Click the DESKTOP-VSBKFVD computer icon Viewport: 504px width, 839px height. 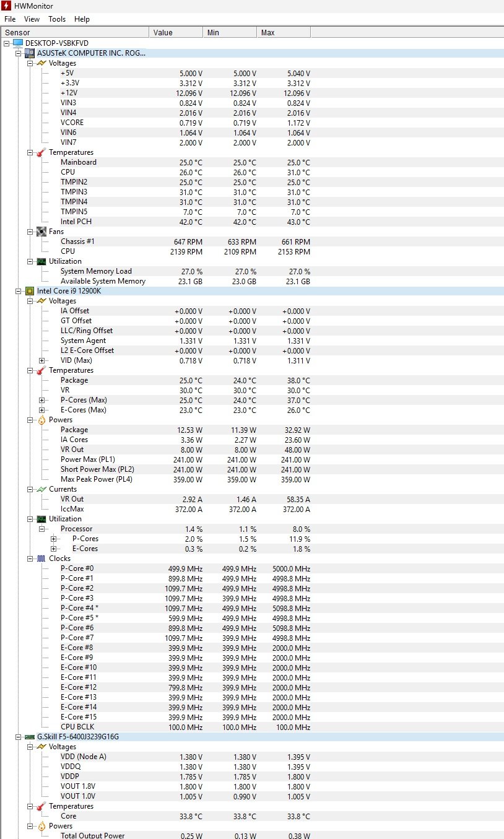click(x=18, y=43)
